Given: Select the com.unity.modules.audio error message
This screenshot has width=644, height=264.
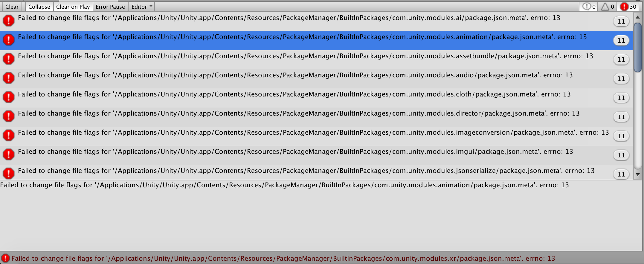Looking at the screenshot, I should (316, 79).
